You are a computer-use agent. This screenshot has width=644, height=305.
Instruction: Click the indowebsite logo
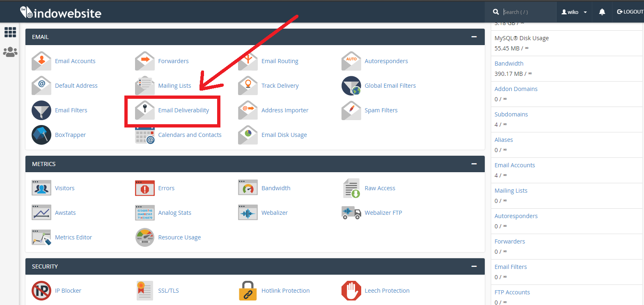click(x=61, y=12)
